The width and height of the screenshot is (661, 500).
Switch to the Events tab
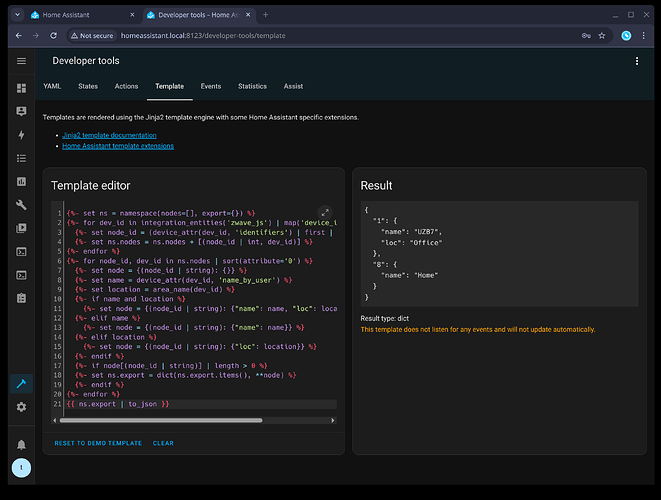pos(211,86)
